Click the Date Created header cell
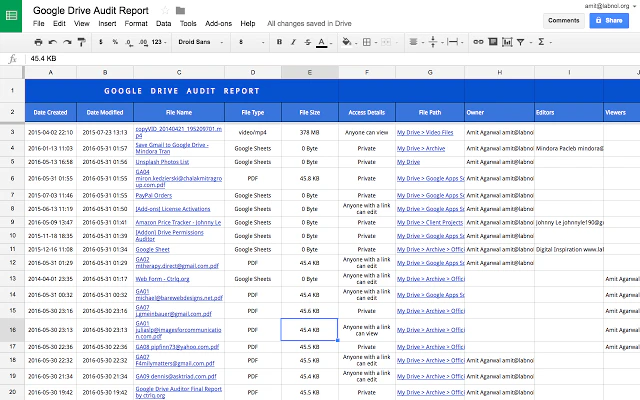The height and width of the screenshot is (400, 640). click(x=51, y=112)
